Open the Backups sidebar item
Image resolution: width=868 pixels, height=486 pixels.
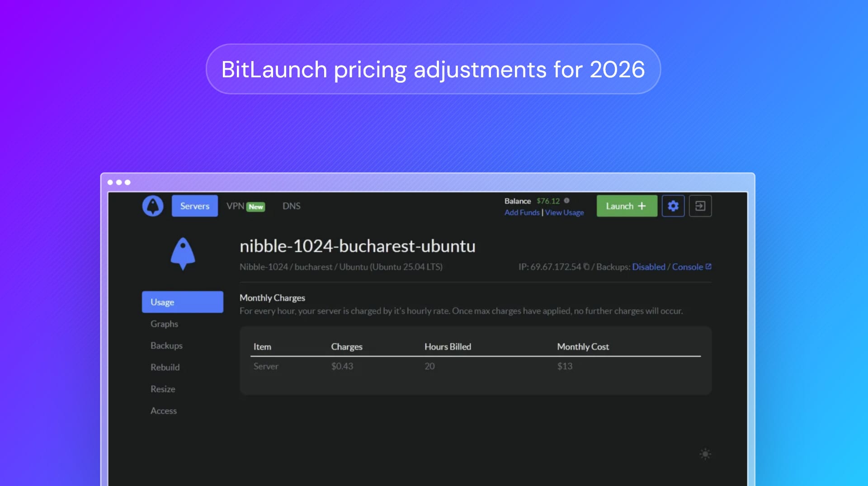(x=166, y=345)
